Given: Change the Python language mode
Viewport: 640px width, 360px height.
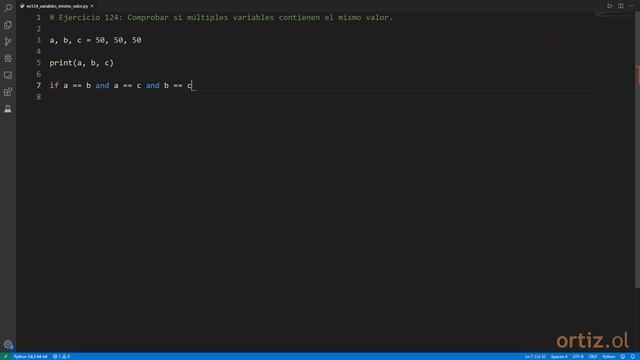Looking at the screenshot, I should [x=609, y=356].
